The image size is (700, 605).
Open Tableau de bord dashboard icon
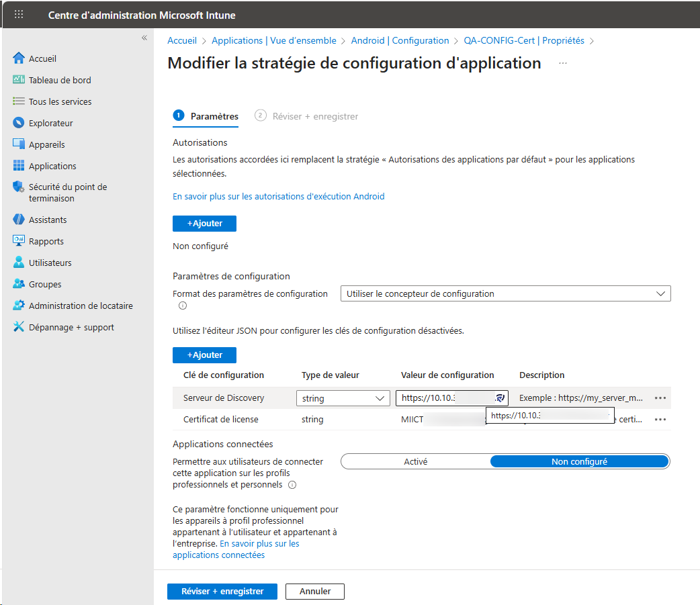coord(19,80)
